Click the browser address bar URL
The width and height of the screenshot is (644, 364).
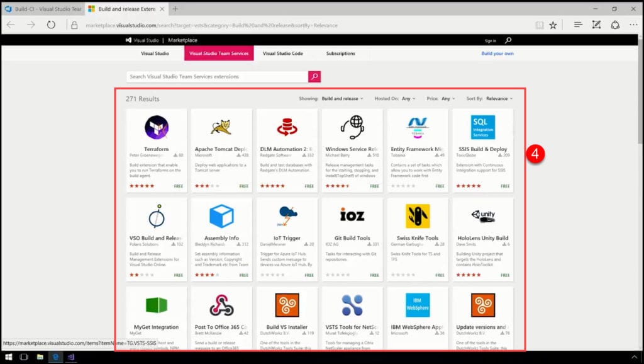[x=211, y=25]
